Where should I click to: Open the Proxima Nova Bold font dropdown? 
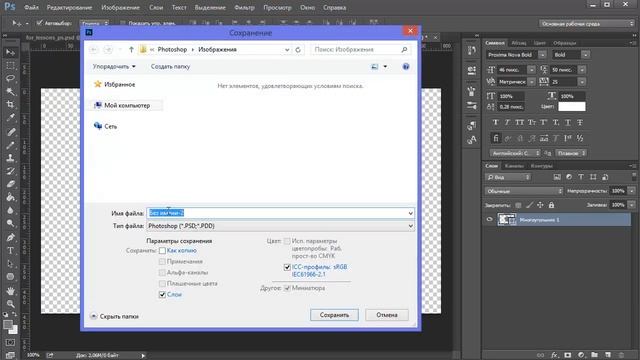click(542, 55)
